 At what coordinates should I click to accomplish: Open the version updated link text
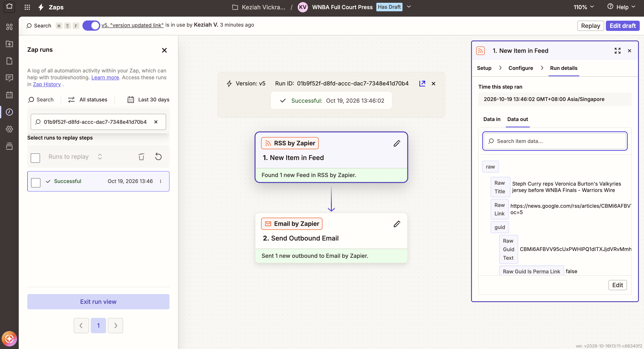click(x=132, y=25)
